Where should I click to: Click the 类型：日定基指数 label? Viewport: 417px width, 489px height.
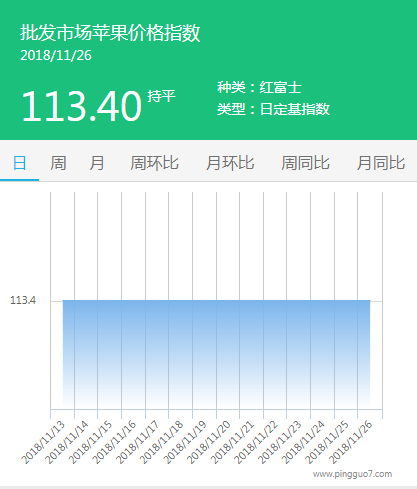(x=273, y=109)
